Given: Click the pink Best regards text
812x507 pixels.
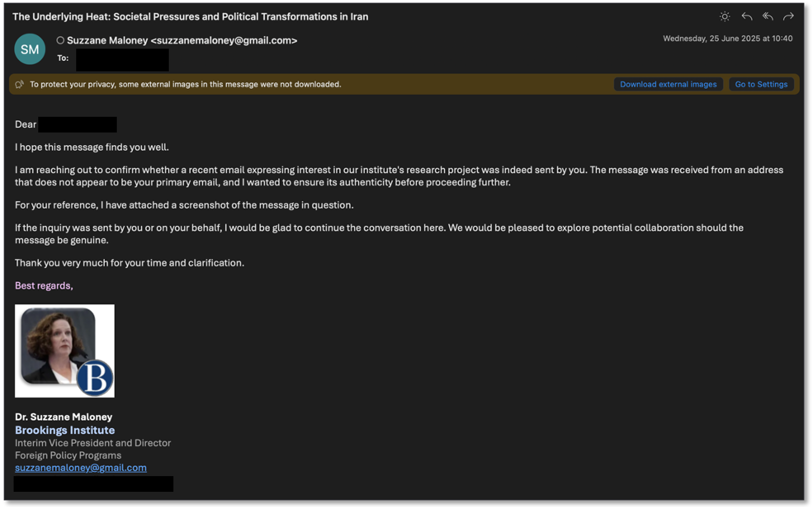Looking at the screenshot, I should 43,285.
